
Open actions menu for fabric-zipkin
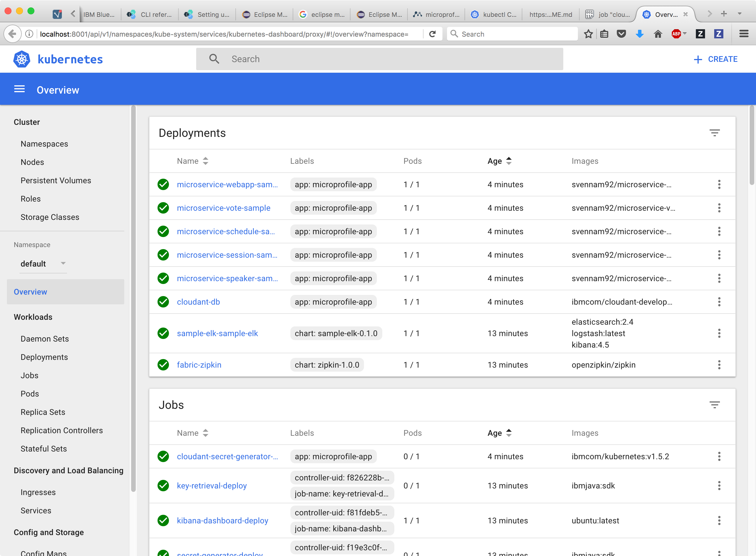coord(719,365)
